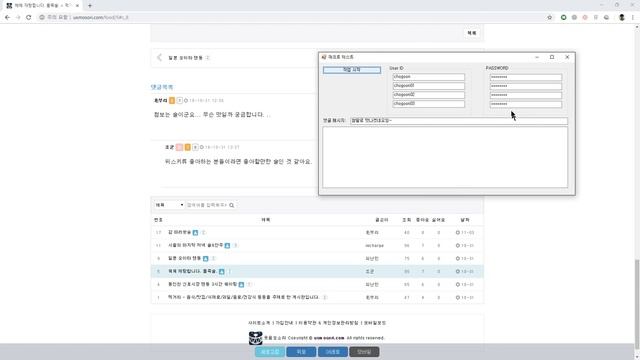The width and height of the screenshot is (640, 360).
Task: Click the password field beside chogoon
Action: (x=526, y=77)
